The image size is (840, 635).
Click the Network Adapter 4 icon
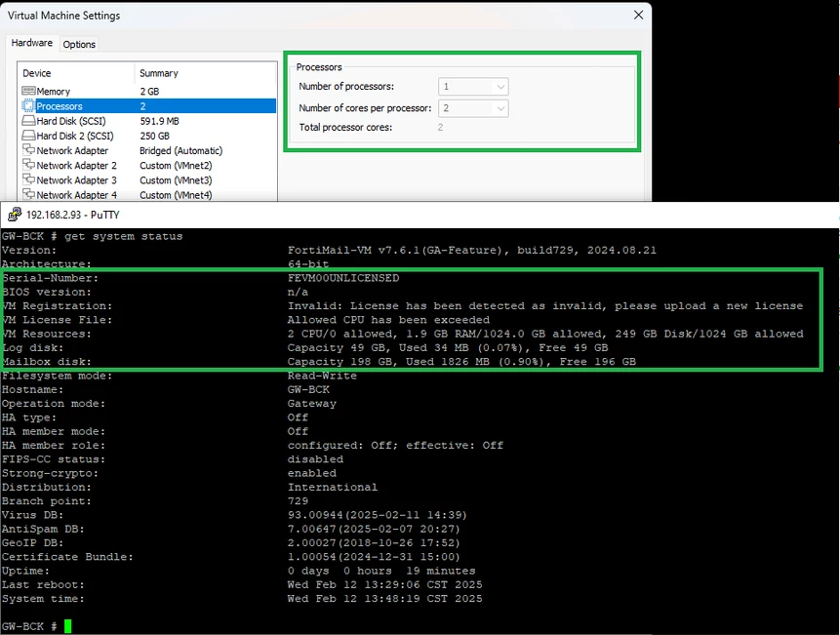tap(28, 195)
